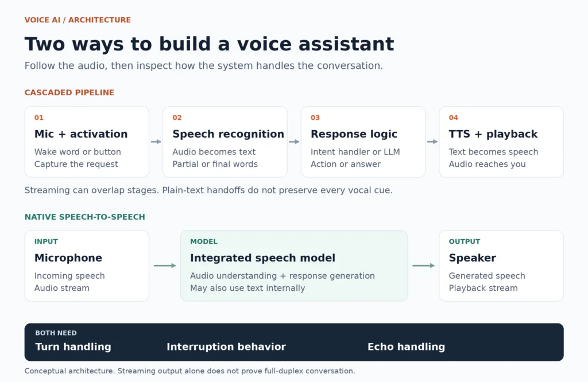
Task: Click the 'Mic + activation' card title
Action: [81, 134]
